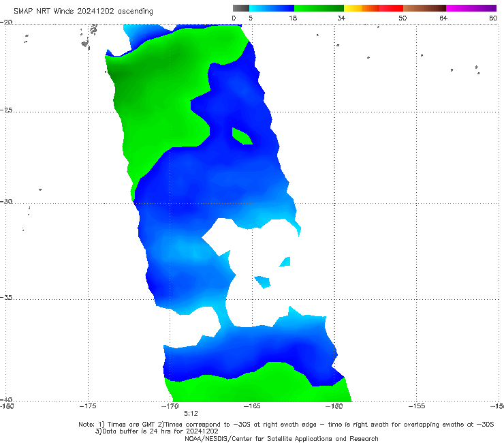The width and height of the screenshot is (504, 443).
Task: Click the '-175' longitude axis label
Action: point(88,406)
